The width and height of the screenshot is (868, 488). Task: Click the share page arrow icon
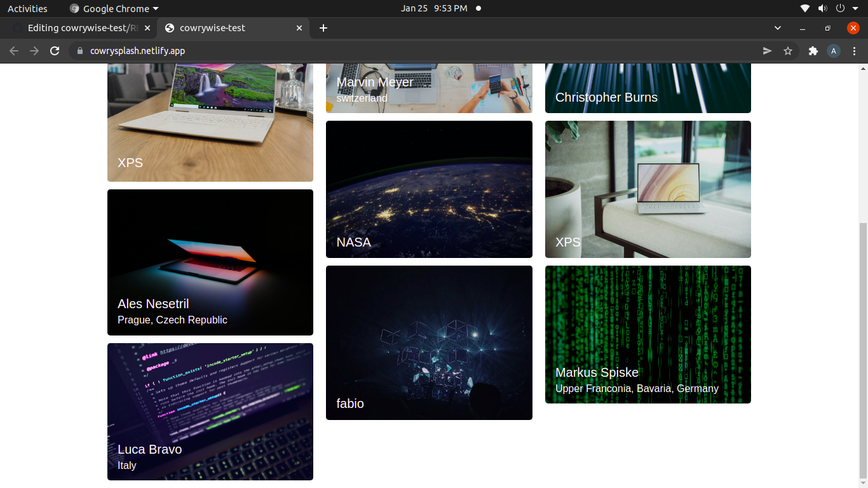pyautogui.click(x=767, y=51)
